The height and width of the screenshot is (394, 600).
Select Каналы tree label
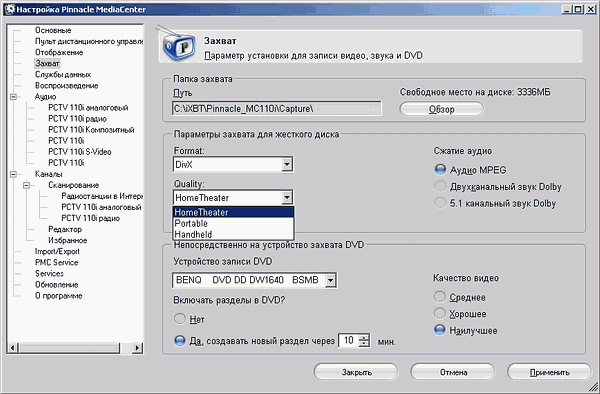(48, 174)
